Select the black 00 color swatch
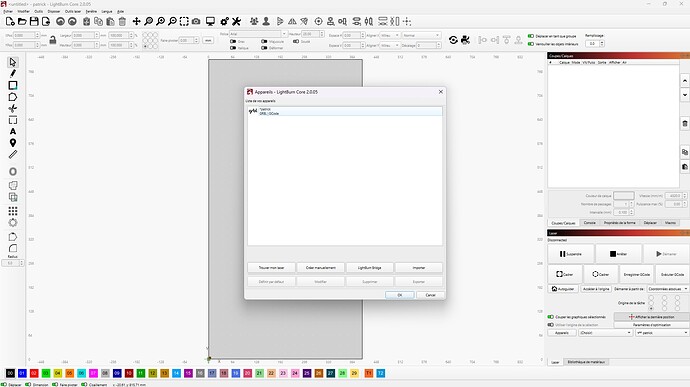 [x=10, y=373]
